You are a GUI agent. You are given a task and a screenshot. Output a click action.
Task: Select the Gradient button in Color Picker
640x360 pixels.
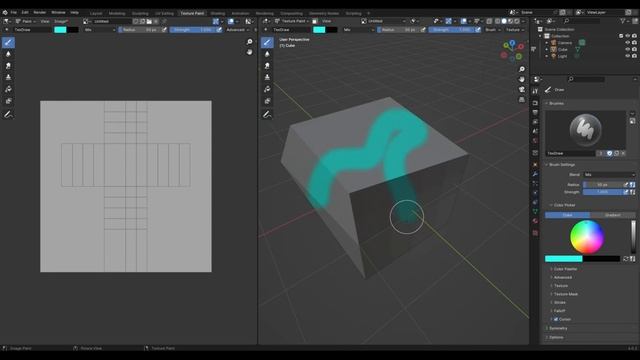point(613,215)
